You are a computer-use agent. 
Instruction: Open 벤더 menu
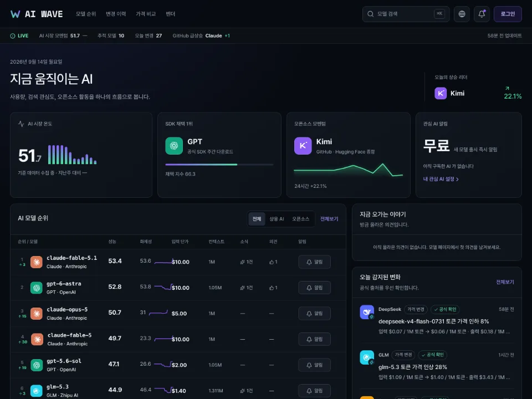click(x=170, y=14)
